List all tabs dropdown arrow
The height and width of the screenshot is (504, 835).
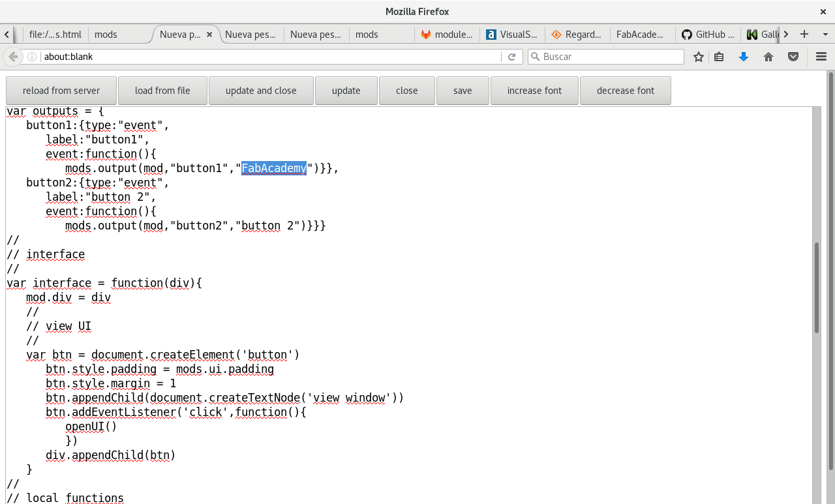pyautogui.click(x=825, y=34)
